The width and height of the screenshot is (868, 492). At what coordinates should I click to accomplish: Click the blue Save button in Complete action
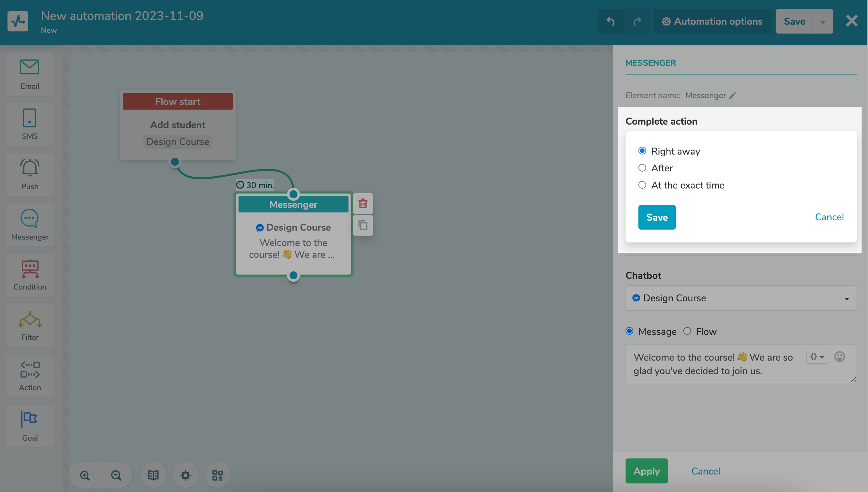tap(657, 217)
